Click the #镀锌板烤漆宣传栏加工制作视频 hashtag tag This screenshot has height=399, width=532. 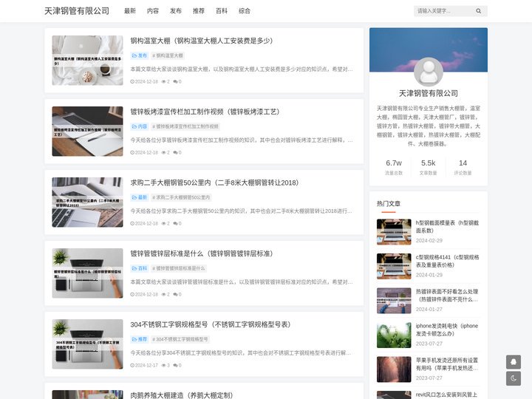point(185,126)
